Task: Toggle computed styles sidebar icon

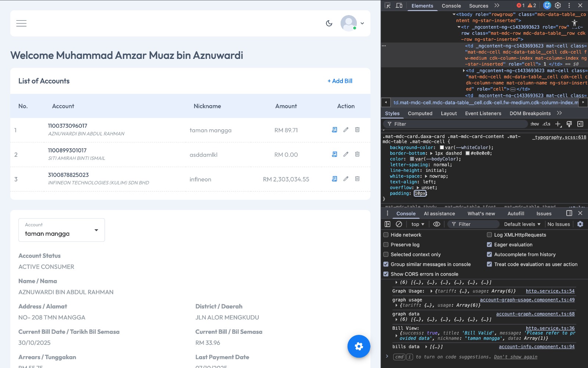Action: pos(580,124)
